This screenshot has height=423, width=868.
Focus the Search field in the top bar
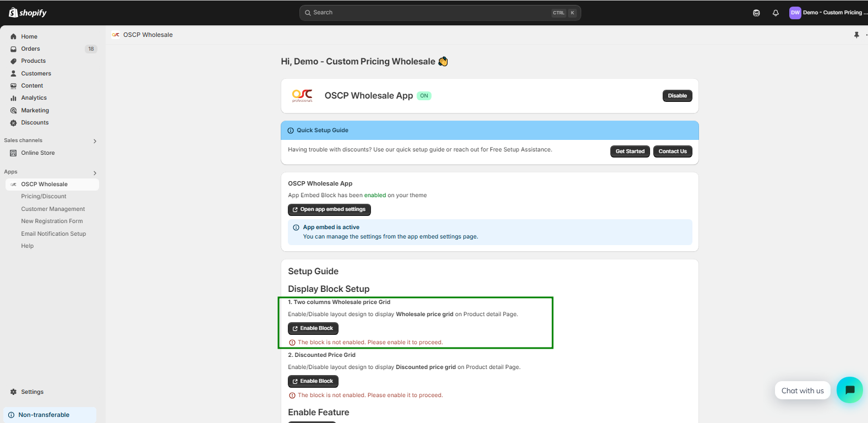click(x=429, y=13)
